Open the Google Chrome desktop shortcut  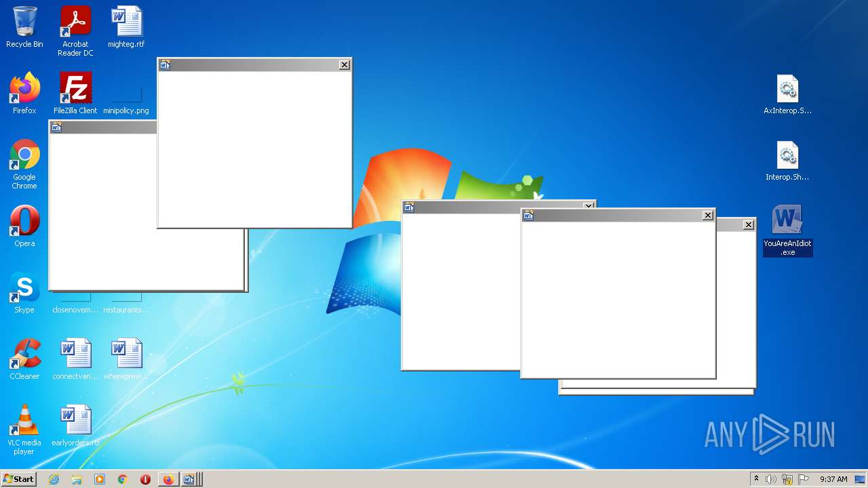(x=24, y=164)
